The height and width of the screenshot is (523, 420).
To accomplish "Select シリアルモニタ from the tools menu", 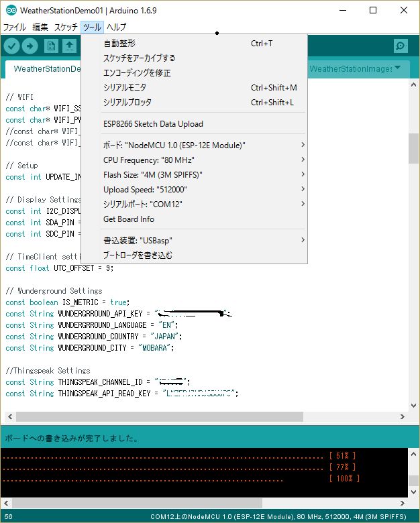I will pos(125,87).
